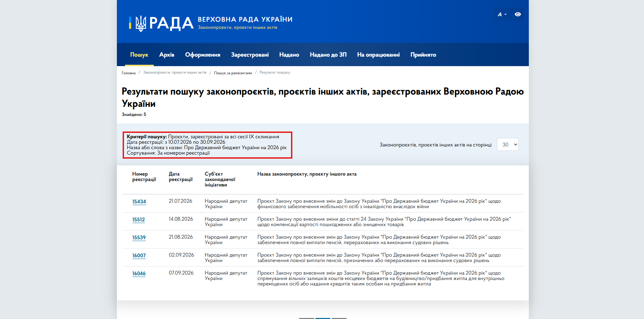Click the bill title about 'будівництво/придбання житла'
The width and height of the screenshot is (644, 319).
381,278
